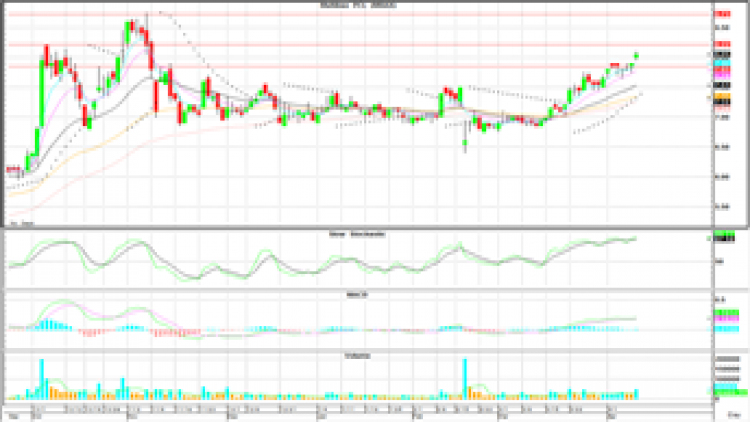Click the green value label on Stochastic axis
Screen dimensions: 750x422
[724, 233]
